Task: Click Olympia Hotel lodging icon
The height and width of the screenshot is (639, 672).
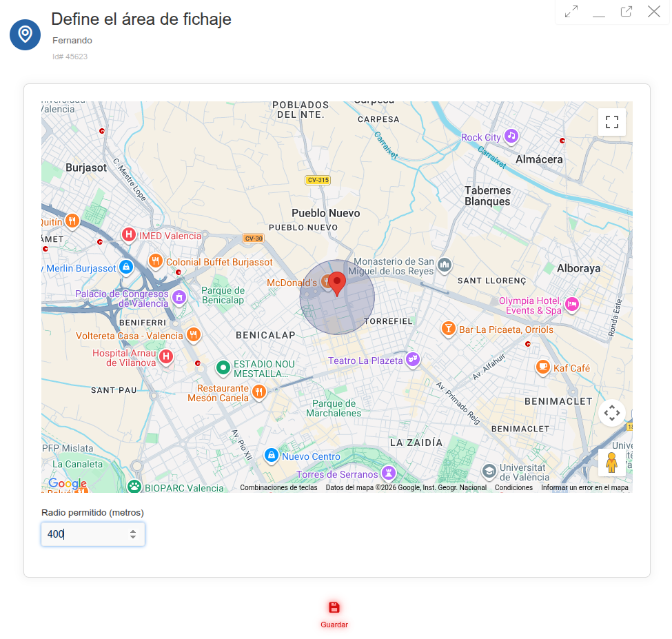Action: 571,304
